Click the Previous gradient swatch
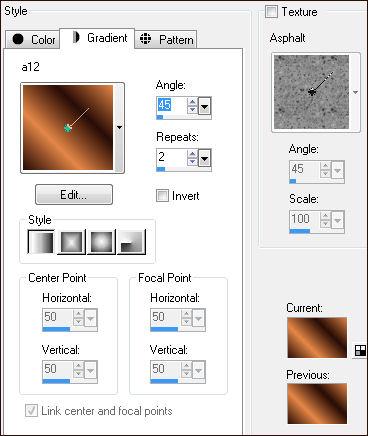 pos(317,404)
